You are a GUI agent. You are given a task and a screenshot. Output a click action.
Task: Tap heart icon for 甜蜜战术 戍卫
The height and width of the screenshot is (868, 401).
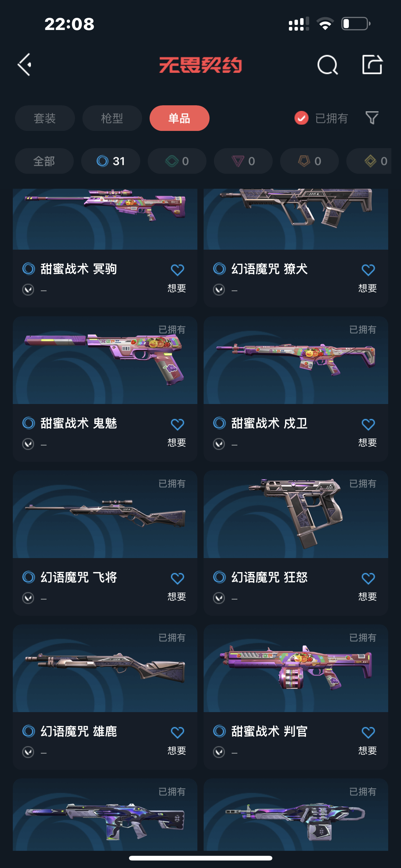tap(368, 424)
